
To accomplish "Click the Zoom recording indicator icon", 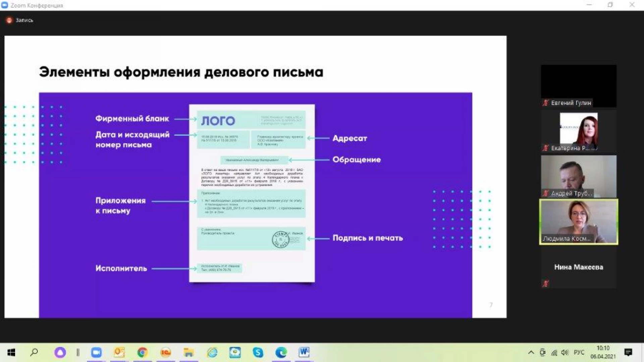I will point(9,20).
